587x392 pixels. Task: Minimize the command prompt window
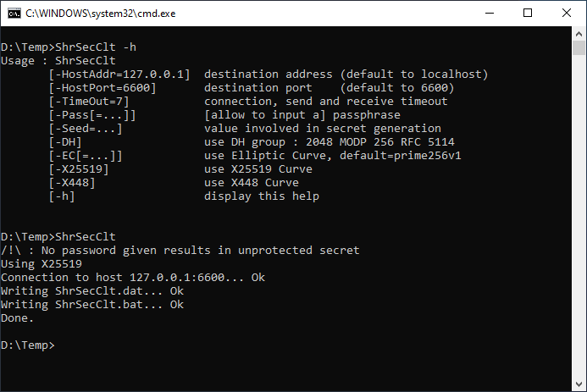(490, 13)
